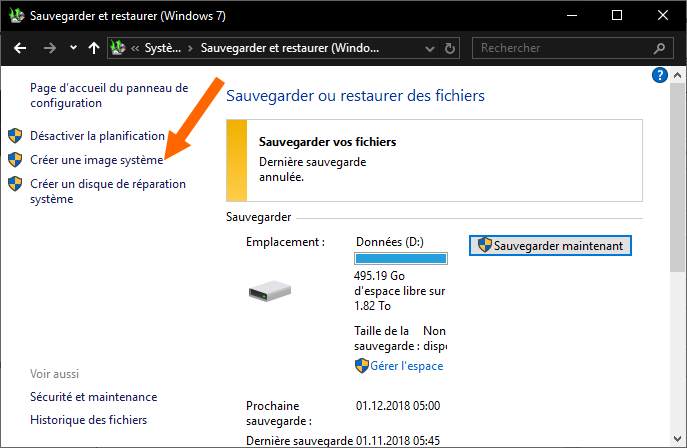Open Historique des fichiers link
Screen dimensions: 687x448
88,420
